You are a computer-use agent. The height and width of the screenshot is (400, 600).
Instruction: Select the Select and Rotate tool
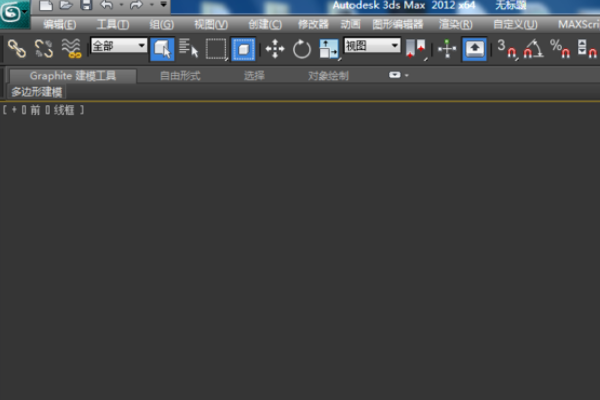point(302,49)
